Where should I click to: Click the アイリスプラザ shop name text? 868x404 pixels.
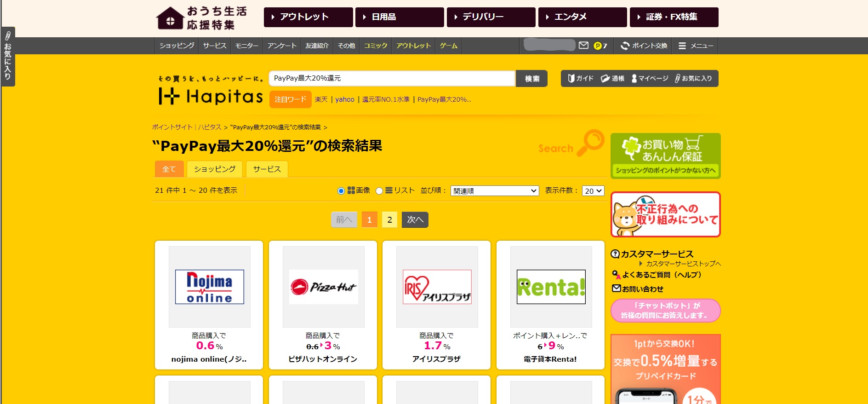436,359
